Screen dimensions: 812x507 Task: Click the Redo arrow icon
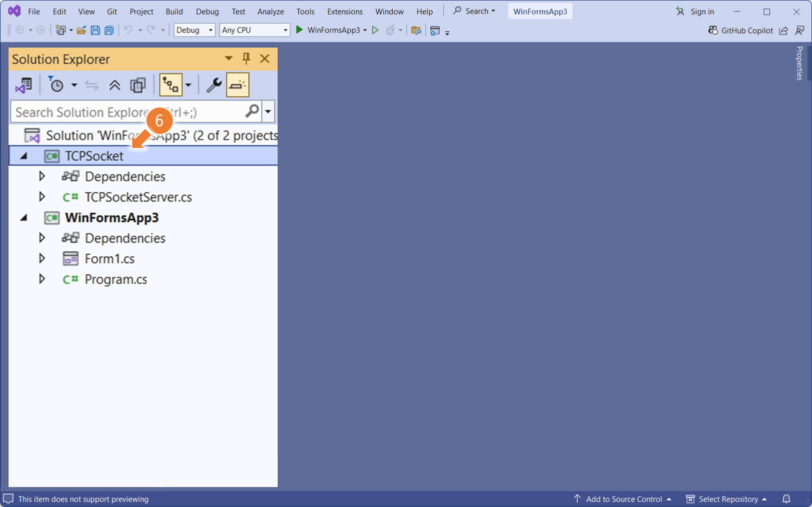coord(151,30)
